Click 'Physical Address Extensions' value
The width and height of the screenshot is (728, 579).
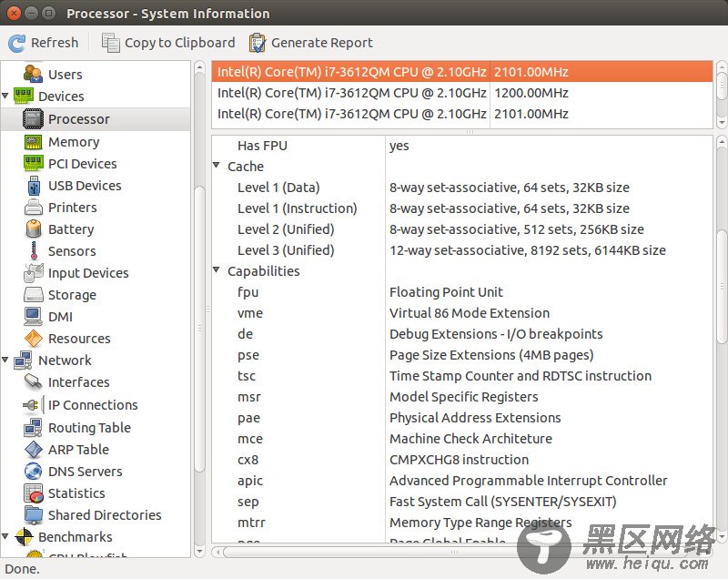[x=475, y=418]
